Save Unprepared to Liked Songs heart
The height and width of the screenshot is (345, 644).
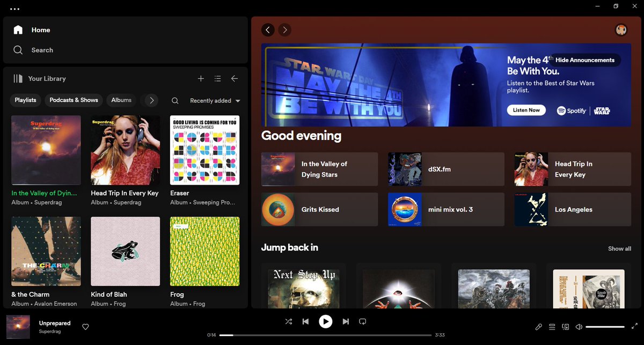(85, 327)
